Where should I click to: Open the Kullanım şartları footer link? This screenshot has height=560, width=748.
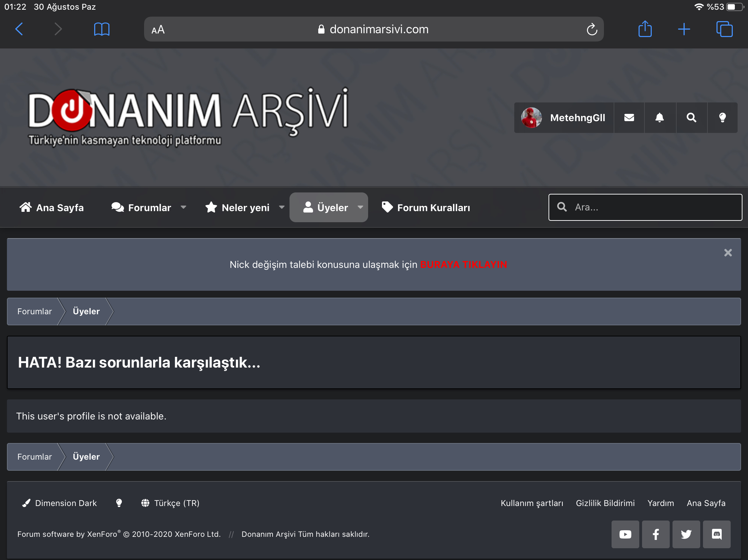tap(532, 503)
